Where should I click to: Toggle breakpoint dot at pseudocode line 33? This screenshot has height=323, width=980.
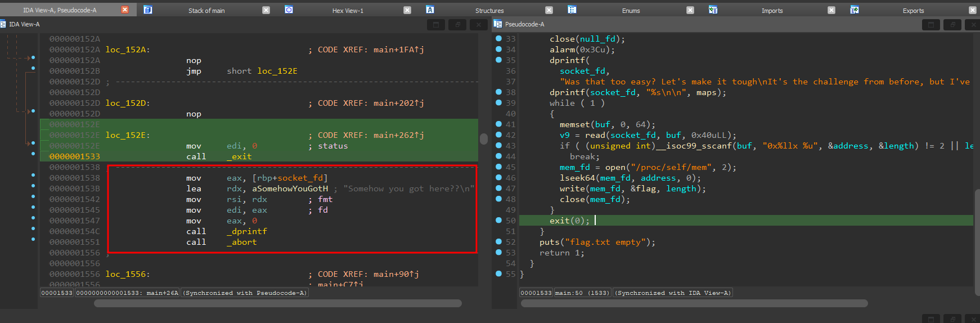click(x=498, y=39)
